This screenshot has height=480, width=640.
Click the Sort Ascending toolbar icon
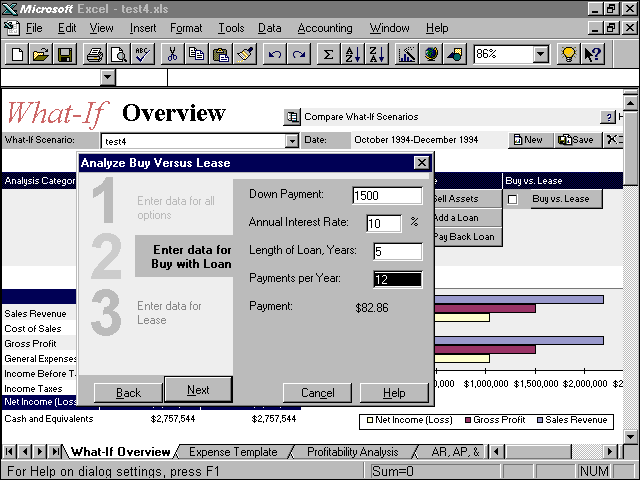pos(351,54)
